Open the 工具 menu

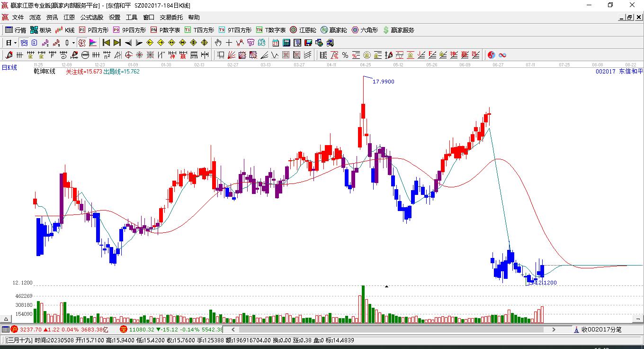[x=132, y=18]
